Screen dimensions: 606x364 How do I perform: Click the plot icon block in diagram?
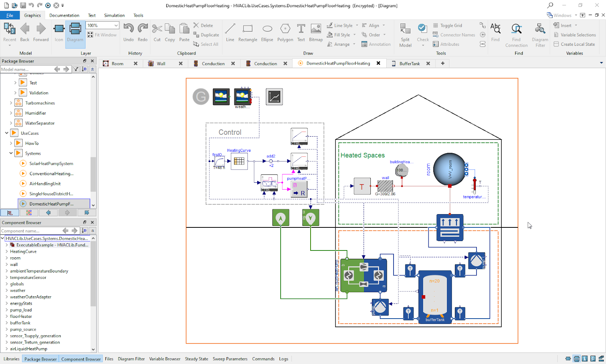274,97
